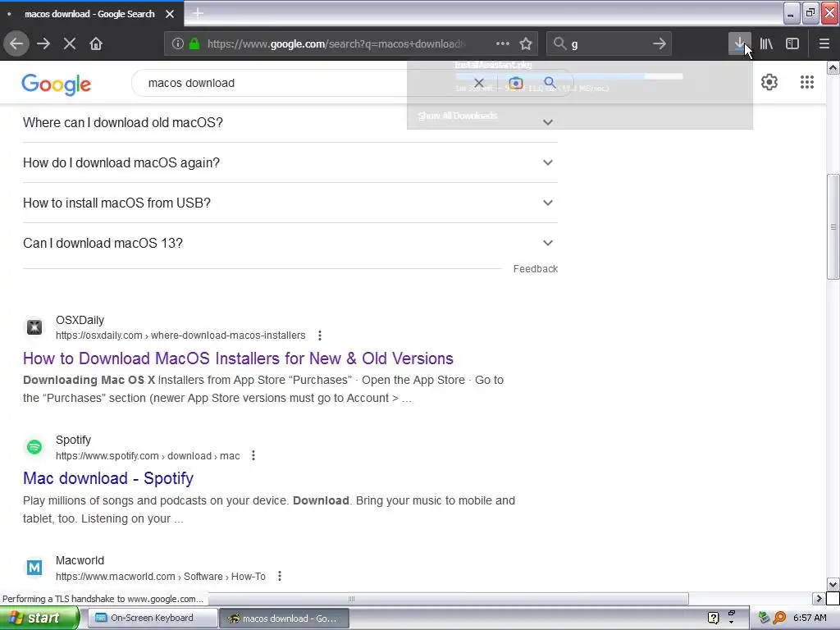Screen dimensions: 840x630
Task: Click the Spotify site favicon
Action: [34, 447]
